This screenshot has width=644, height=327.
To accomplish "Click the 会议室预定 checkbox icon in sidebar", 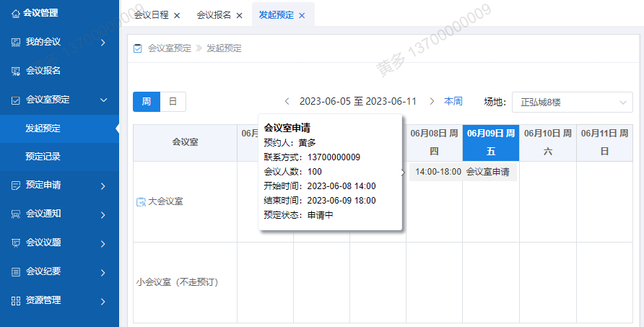I will tap(16, 100).
